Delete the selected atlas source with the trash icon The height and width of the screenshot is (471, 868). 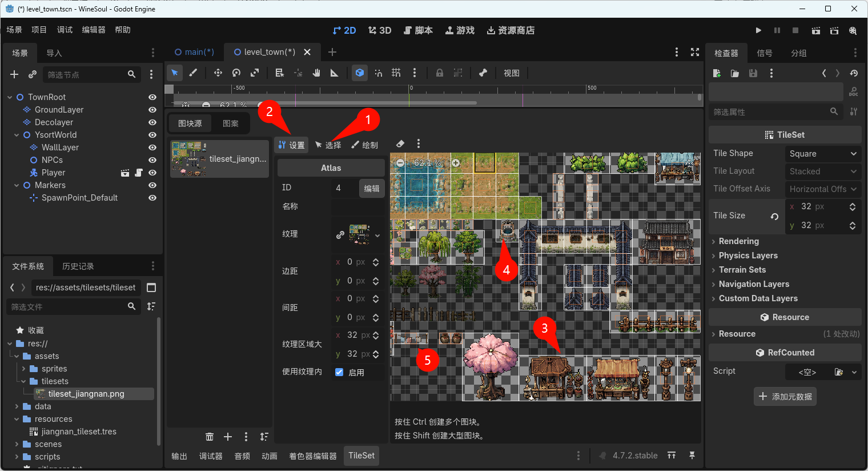click(210, 437)
